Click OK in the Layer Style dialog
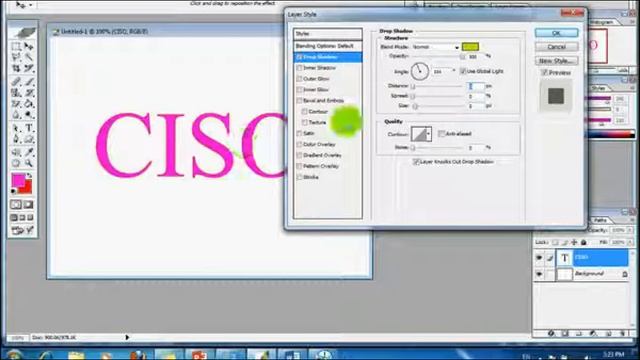Image resolution: width=640 pixels, height=360 pixels. point(556,33)
